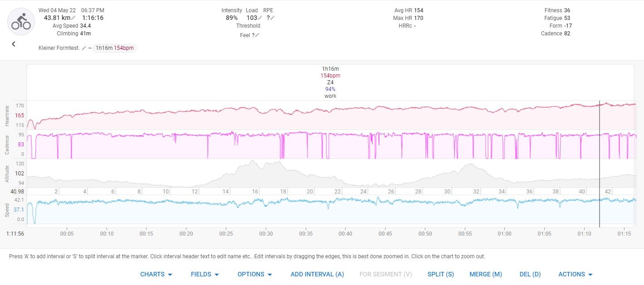The width and height of the screenshot is (644, 285).
Task: Edit distance via pencil next to 43.81 km
Action: coord(73,18)
